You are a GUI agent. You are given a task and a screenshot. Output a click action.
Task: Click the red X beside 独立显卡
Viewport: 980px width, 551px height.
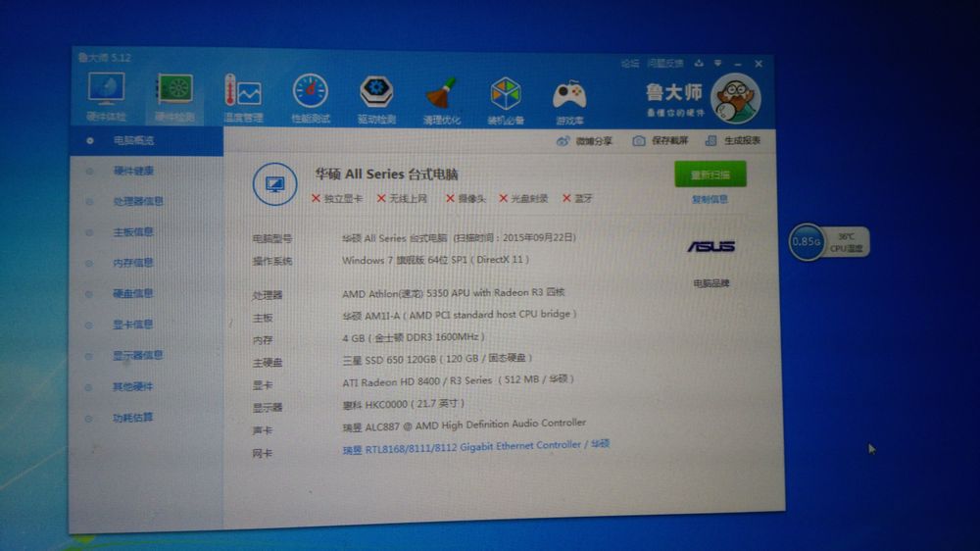point(316,198)
